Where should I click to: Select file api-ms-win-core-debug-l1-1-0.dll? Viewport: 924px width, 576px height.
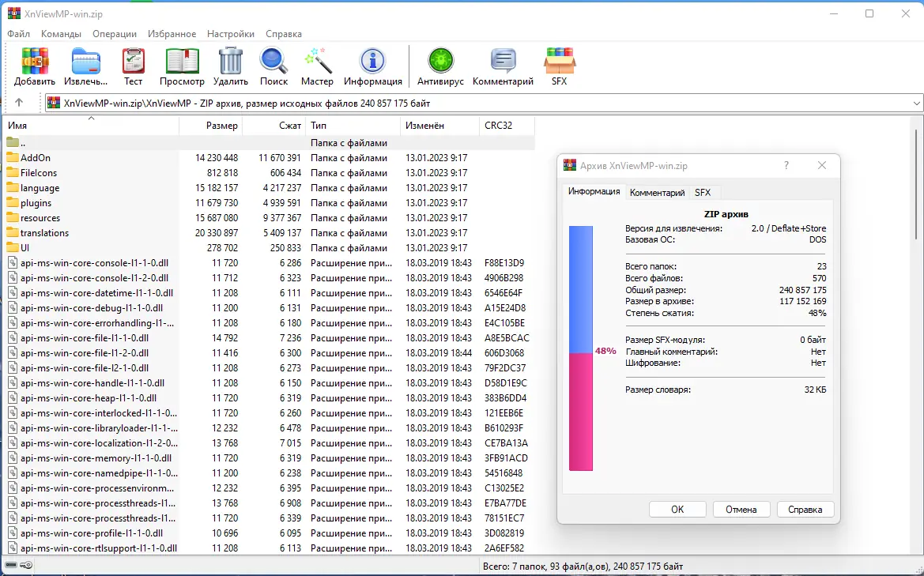tap(92, 307)
